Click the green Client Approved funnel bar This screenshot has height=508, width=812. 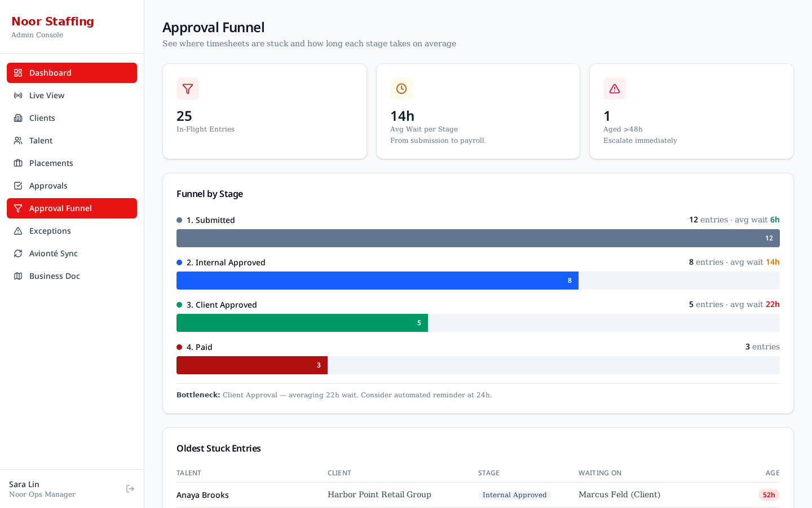click(x=302, y=323)
